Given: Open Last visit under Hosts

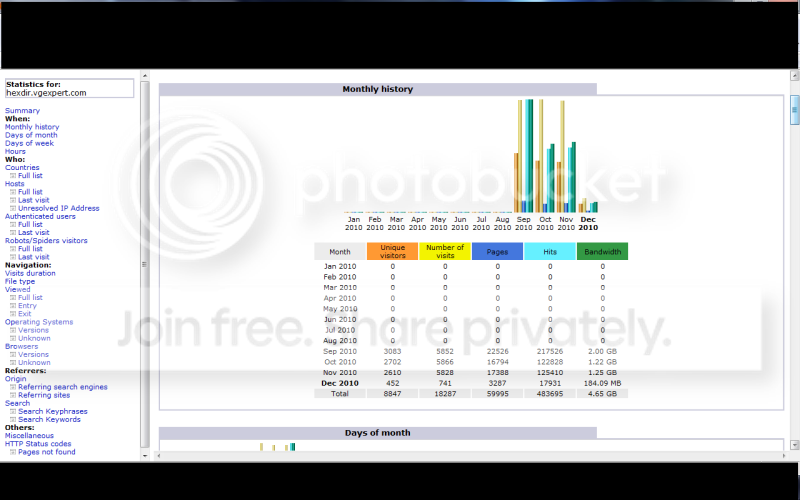Looking at the screenshot, I should tap(34, 200).
